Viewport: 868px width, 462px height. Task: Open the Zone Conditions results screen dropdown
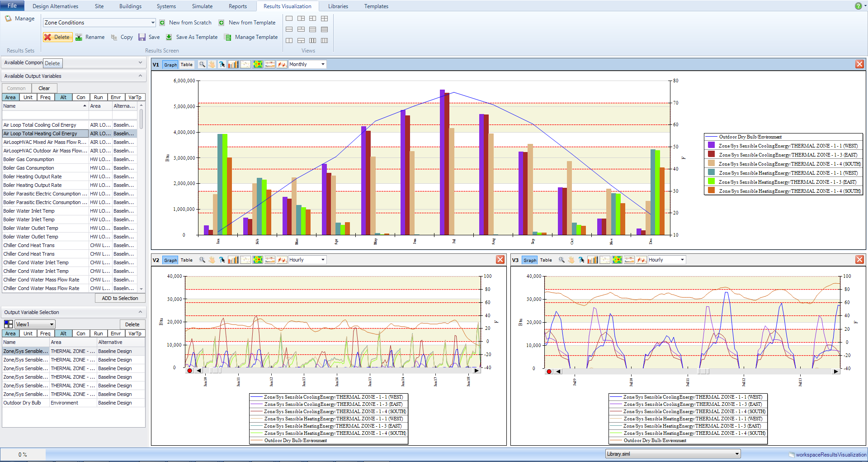coord(153,23)
